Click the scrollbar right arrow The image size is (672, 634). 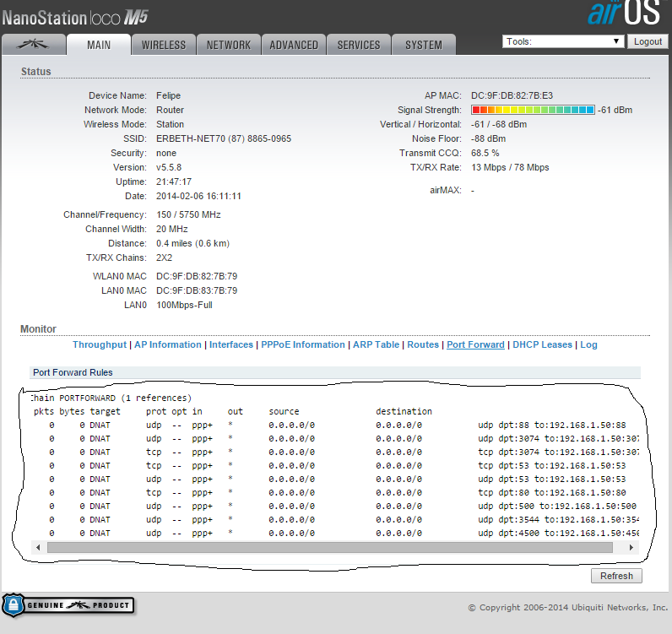631,547
